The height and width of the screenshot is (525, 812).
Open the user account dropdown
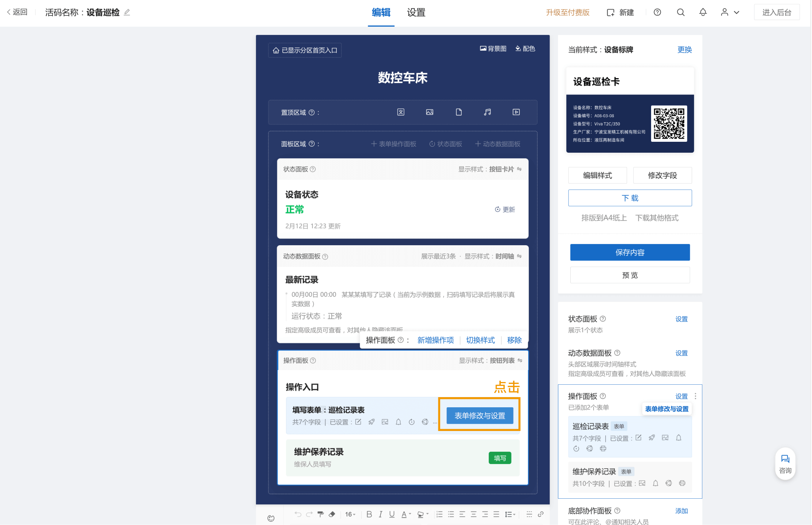[730, 12]
